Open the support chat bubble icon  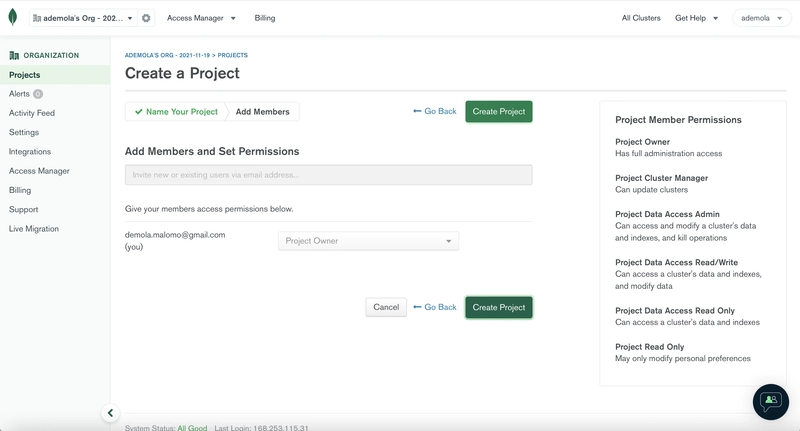coord(770,401)
